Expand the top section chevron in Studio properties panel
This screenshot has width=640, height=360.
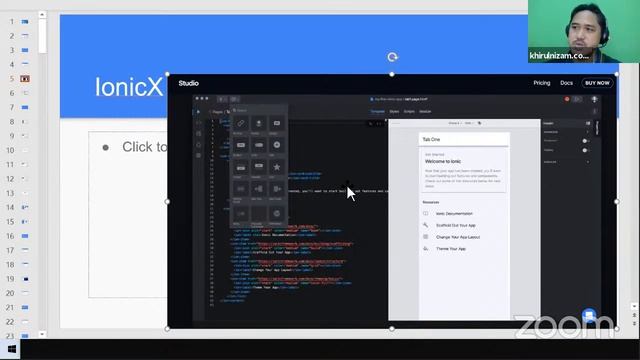tap(588, 132)
